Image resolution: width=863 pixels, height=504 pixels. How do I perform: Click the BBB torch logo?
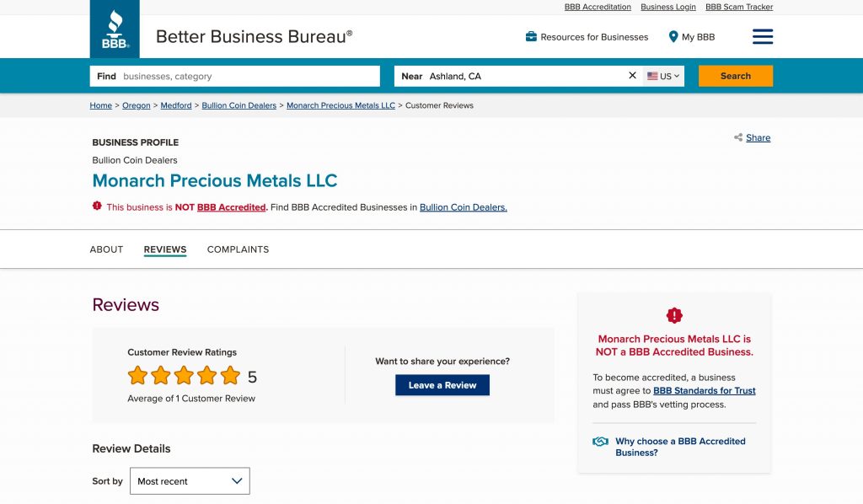tap(115, 29)
